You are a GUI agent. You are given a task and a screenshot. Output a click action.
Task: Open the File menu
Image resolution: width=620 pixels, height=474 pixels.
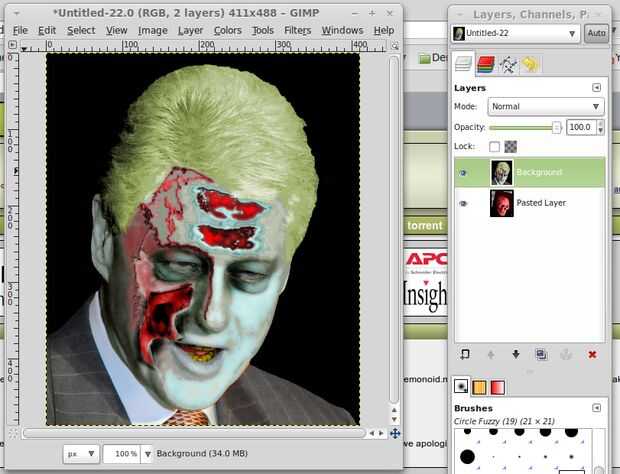(20, 30)
